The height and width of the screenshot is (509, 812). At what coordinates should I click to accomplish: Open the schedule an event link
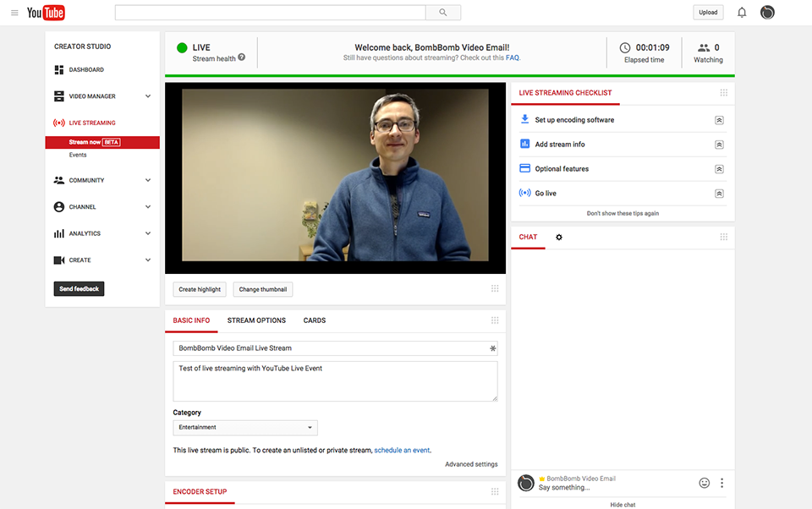click(x=402, y=451)
